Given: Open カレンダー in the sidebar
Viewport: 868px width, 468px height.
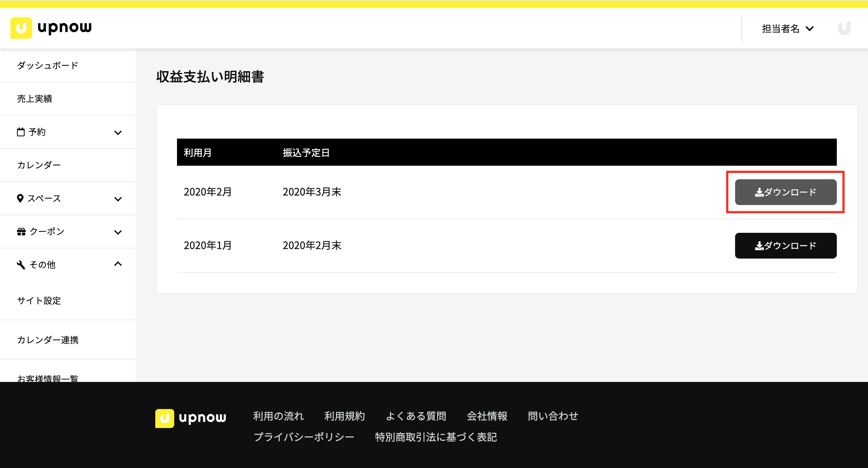Looking at the screenshot, I should pyautogui.click(x=68, y=165).
